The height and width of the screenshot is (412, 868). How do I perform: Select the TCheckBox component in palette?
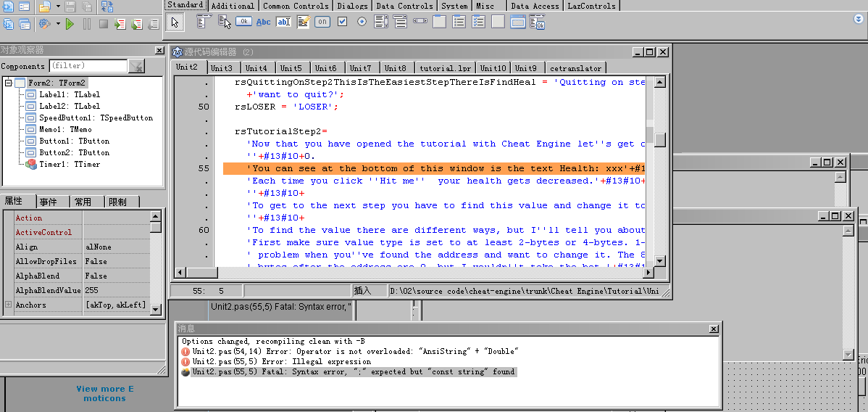342,22
